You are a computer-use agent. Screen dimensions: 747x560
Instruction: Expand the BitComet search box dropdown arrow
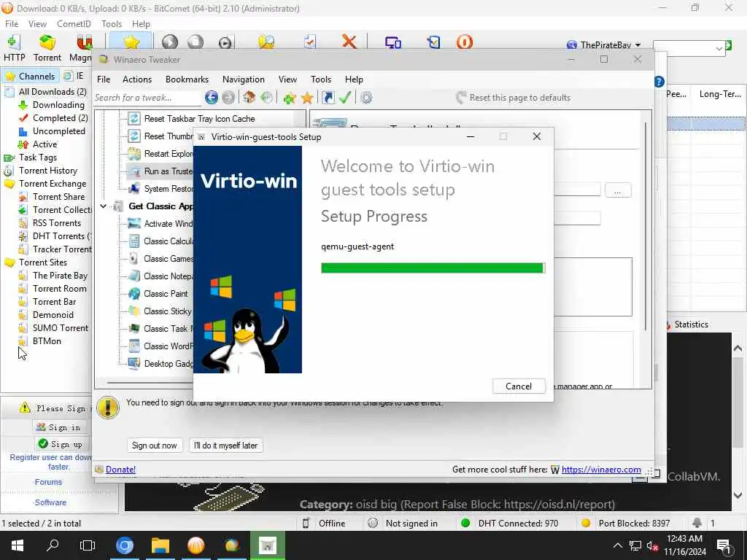pos(719,48)
